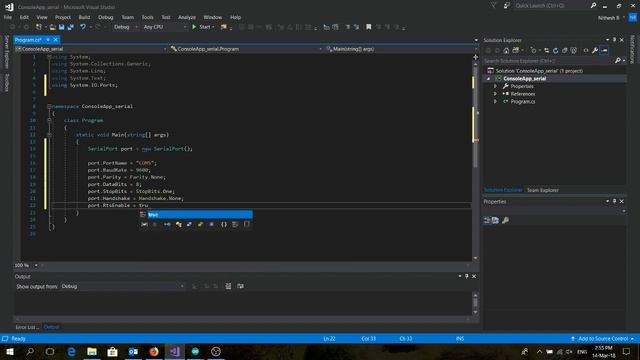Viewport: 640px width, 360px height.
Task: Click Alphabetical sort icon in Properties panel
Action: [495, 220]
